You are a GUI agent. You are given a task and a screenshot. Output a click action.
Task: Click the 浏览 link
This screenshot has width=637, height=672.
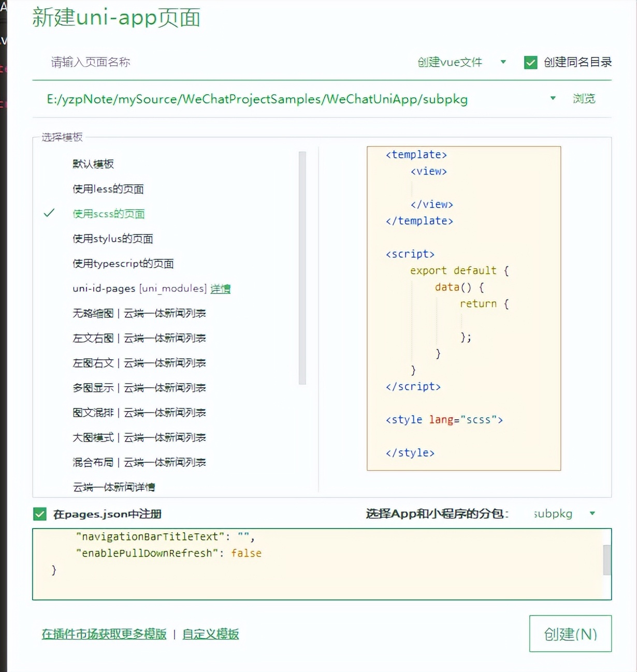click(x=585, y=98)
